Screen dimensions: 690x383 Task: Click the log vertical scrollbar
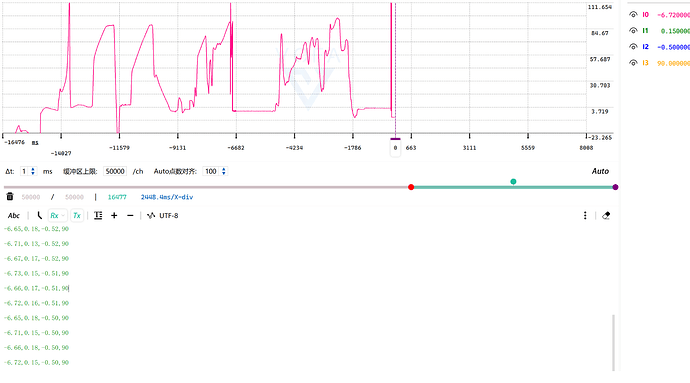coord(613,342)
